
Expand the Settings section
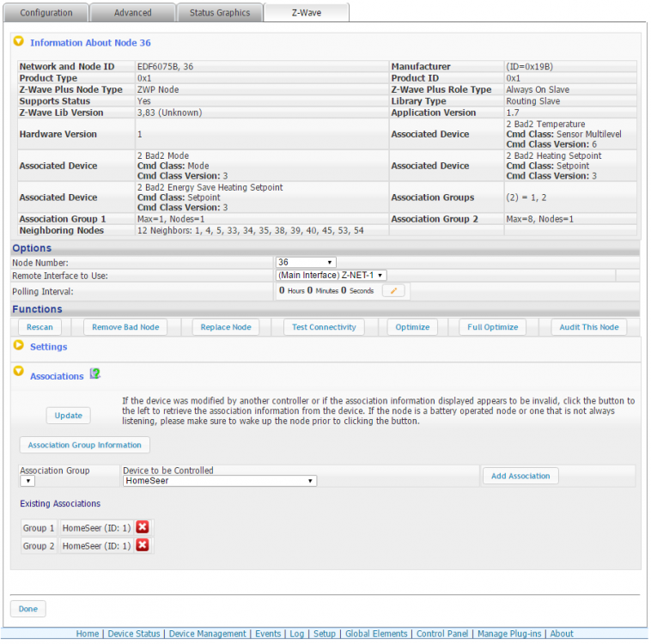point(19,346)
